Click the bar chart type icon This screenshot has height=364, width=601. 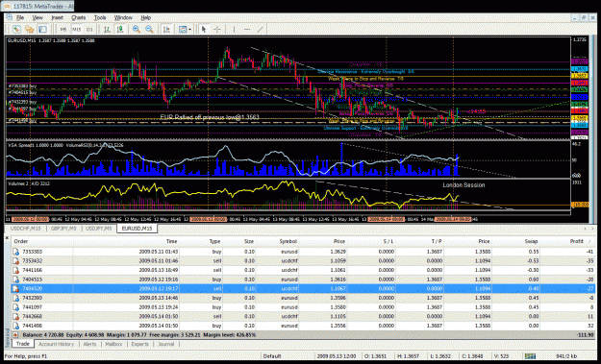[108, 29]
